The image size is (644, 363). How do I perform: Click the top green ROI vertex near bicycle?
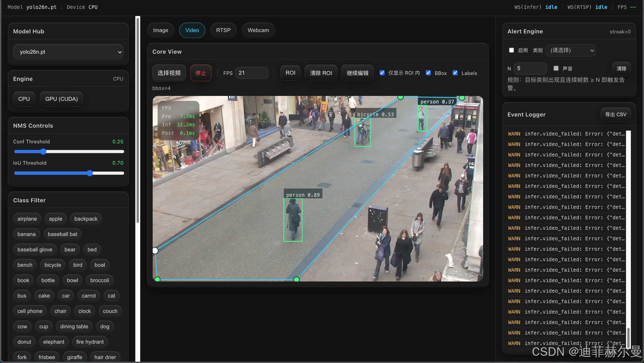click(400, 97)
